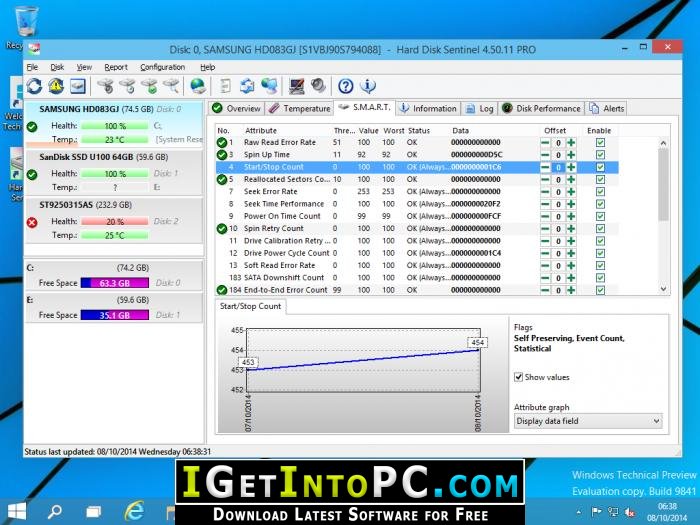Click the network globe monitor icon
Viewport: 700px width, 525px height.
[269, 86]
